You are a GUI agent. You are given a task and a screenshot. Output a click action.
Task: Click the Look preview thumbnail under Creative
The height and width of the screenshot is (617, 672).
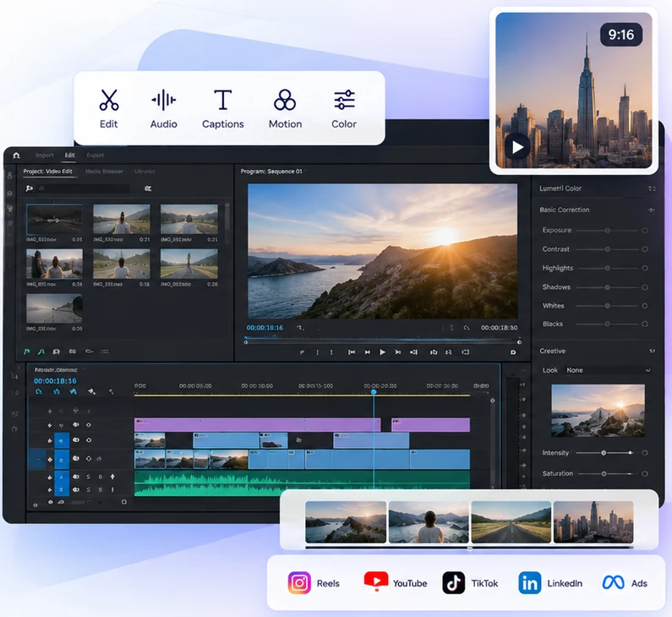pyautogui.click(x=598, y=411)
